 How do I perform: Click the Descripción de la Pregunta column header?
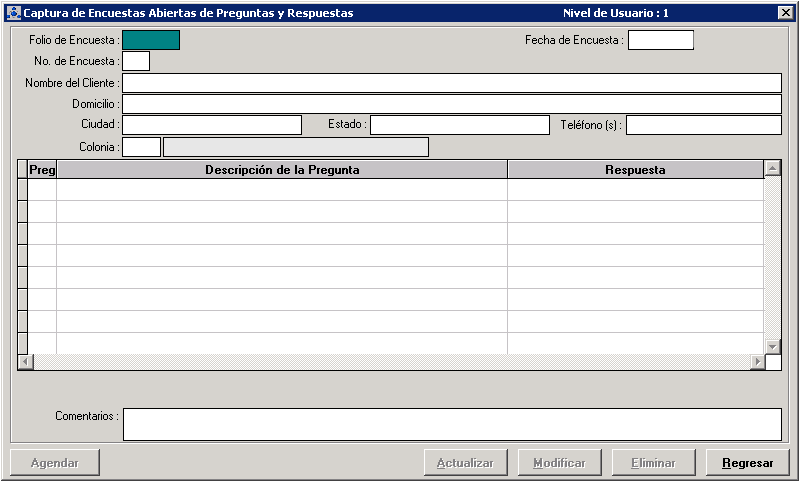[282, 170]
